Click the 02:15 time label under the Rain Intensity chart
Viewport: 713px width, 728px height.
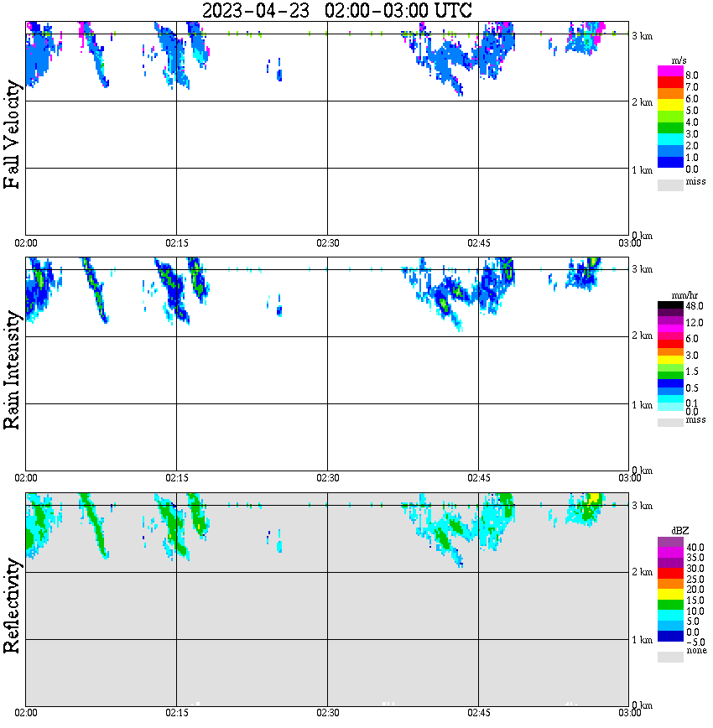coord(176,478)
